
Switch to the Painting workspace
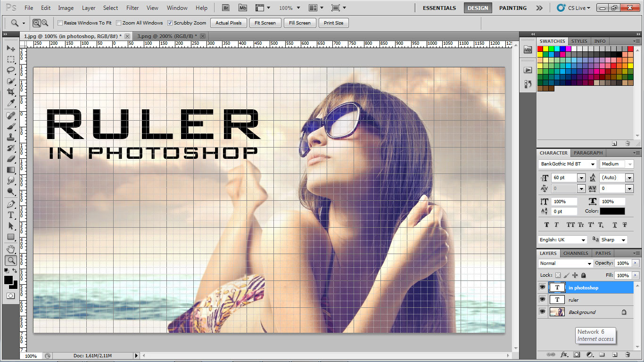coord(513,8)
